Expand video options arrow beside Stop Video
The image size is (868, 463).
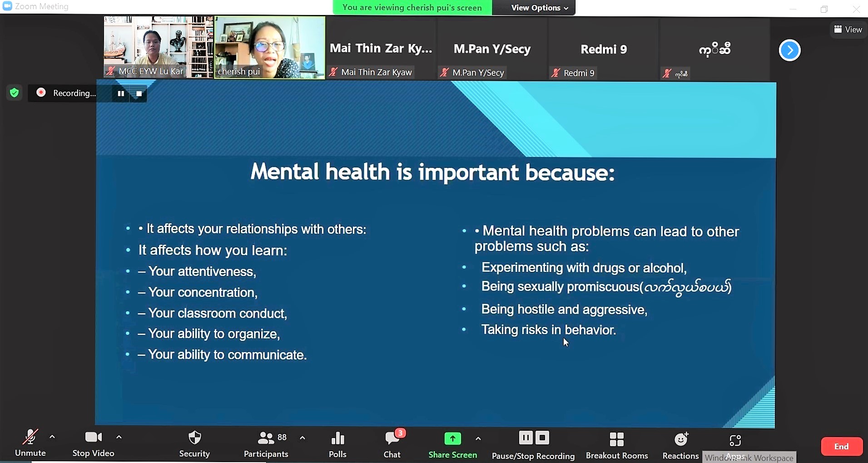(x=119, y=437)
